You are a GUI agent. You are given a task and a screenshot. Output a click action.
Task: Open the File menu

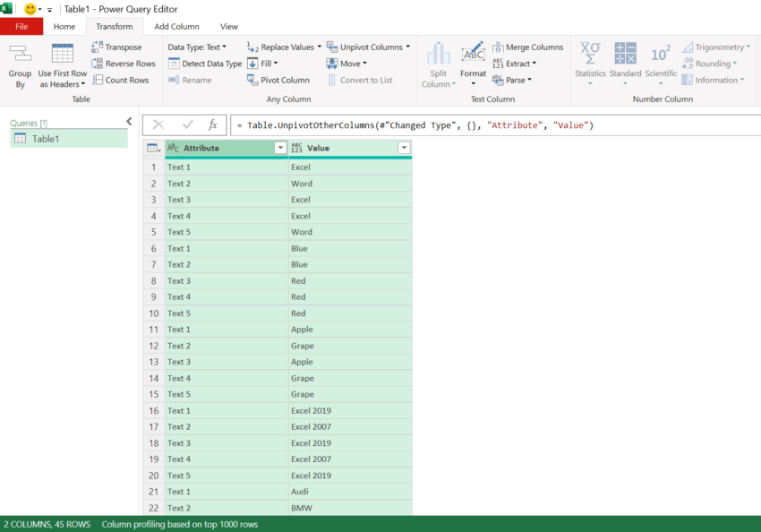click(x=21, y=26)
